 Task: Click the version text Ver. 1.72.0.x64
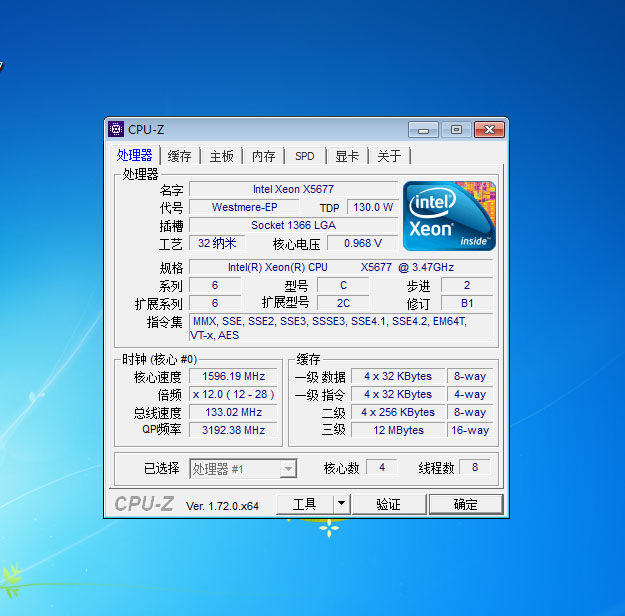pyautogui.click(x=222, y=506)
